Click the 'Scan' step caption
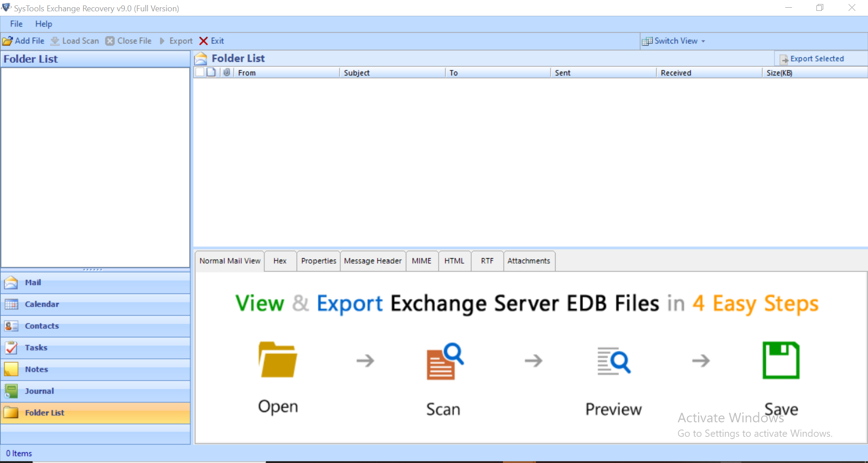The image size is (868, 463). point(443,409)
